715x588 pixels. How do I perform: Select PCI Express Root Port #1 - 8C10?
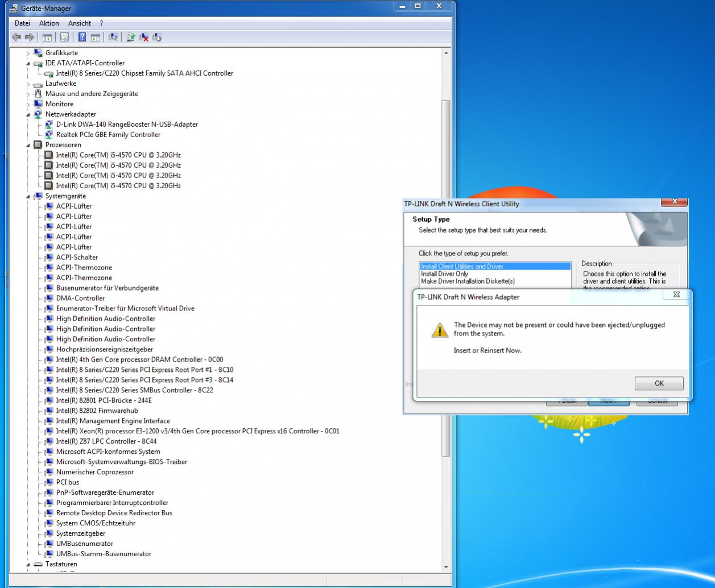tap(144, 370)
